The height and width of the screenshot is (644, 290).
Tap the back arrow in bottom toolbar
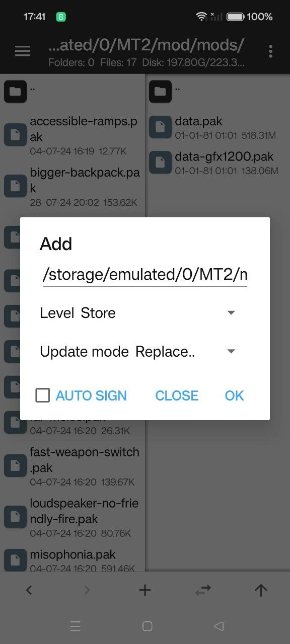coord(29,590)
